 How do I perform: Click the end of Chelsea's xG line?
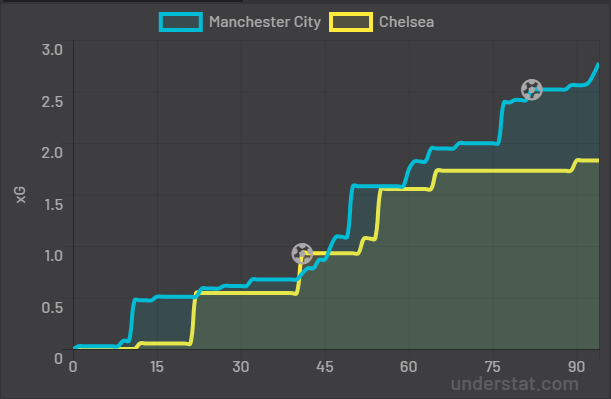pos(597,161)
